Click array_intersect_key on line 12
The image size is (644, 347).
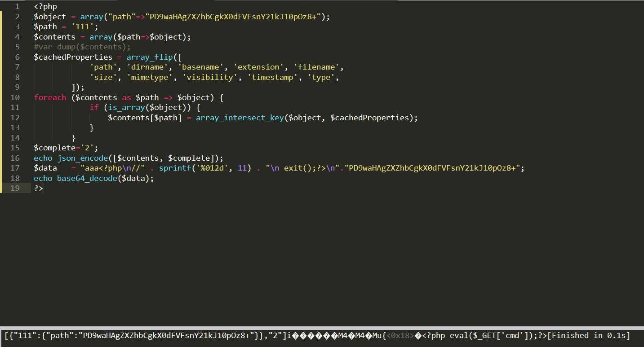240,118
